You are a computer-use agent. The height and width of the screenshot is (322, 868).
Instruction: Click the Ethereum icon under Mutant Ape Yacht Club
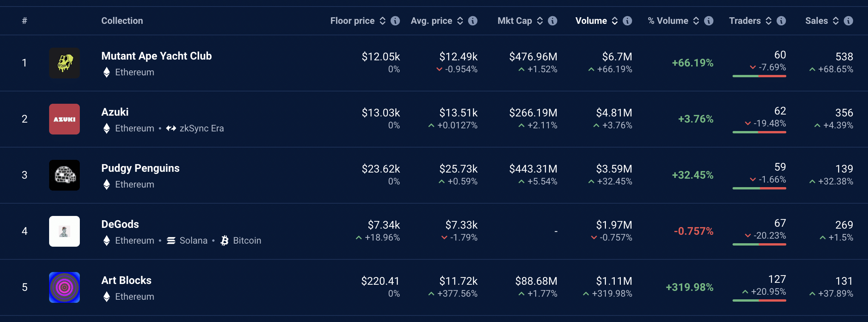107,72
